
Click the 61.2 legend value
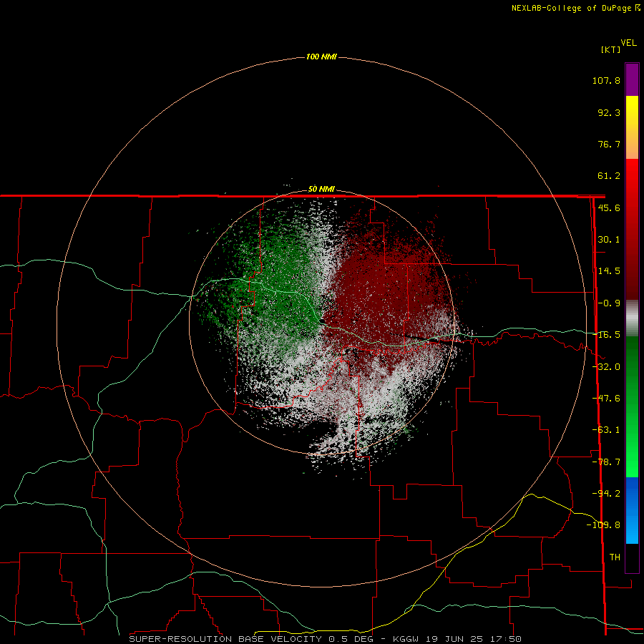point(609,176)
